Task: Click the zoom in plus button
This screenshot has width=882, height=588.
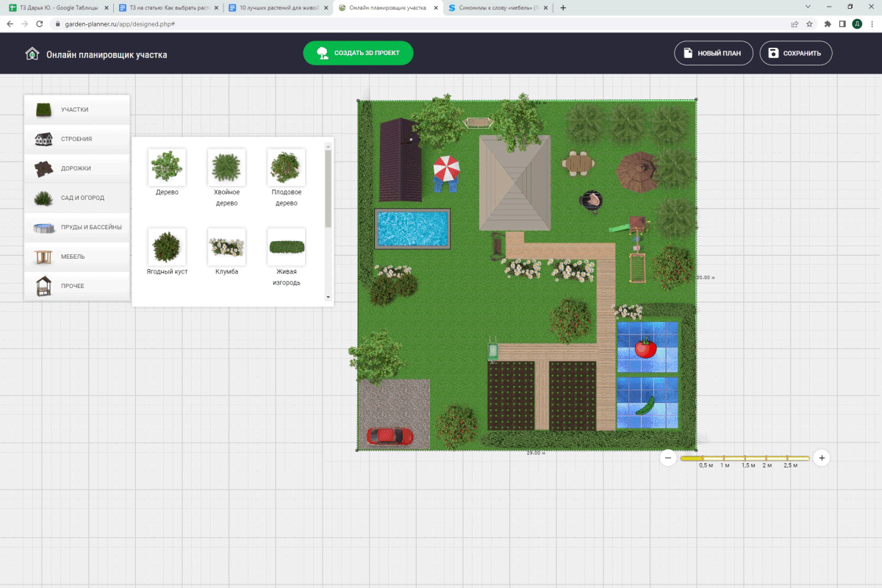Action: point(822,458)
